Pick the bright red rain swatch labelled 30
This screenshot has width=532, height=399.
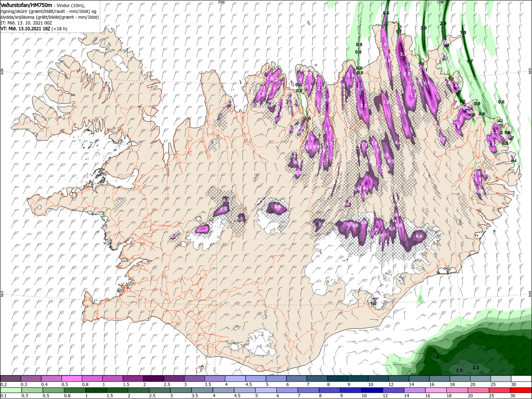521,390
